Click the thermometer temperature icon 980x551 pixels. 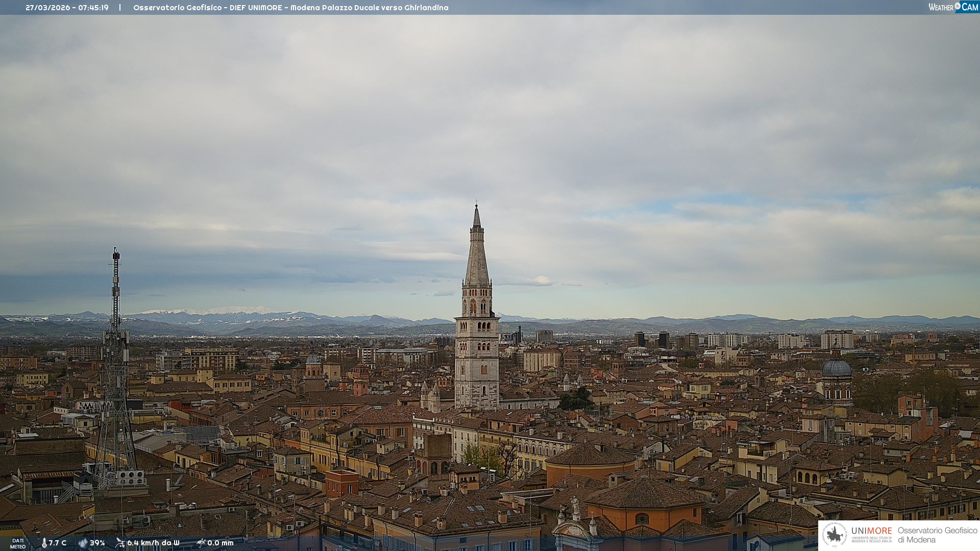(44, 543)
